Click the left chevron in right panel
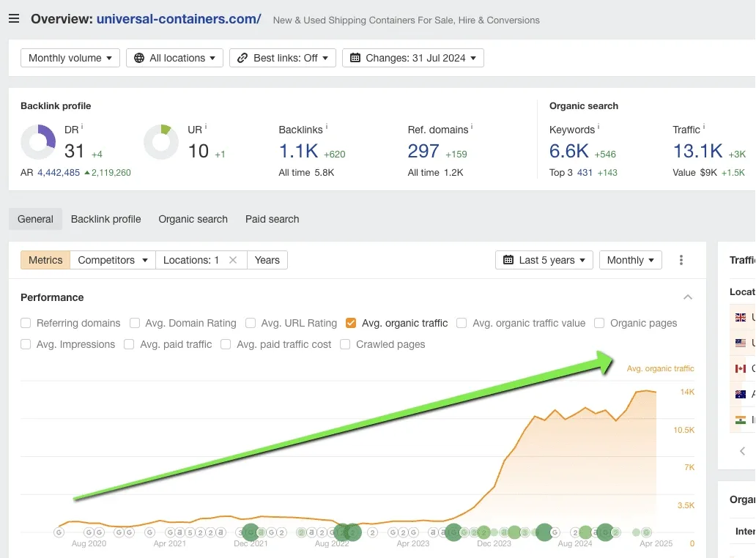Screen dimensions: 756x558 (x=743, y=451)
